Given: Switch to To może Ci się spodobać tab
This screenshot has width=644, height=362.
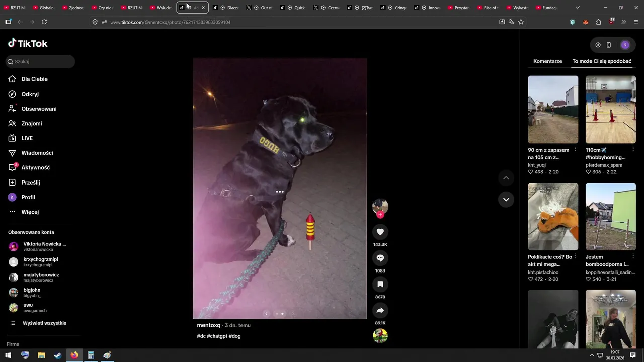Looking at the screenshot, I should coord(602,61).
